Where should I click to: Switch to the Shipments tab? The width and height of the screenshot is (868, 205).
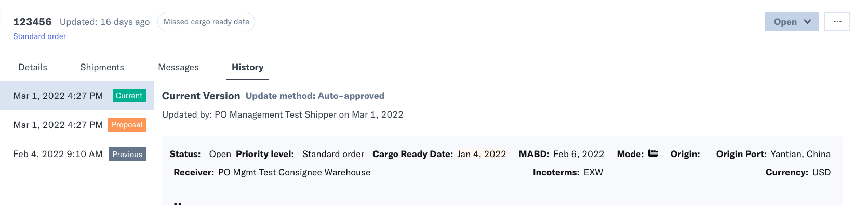(x=102, y=67)
